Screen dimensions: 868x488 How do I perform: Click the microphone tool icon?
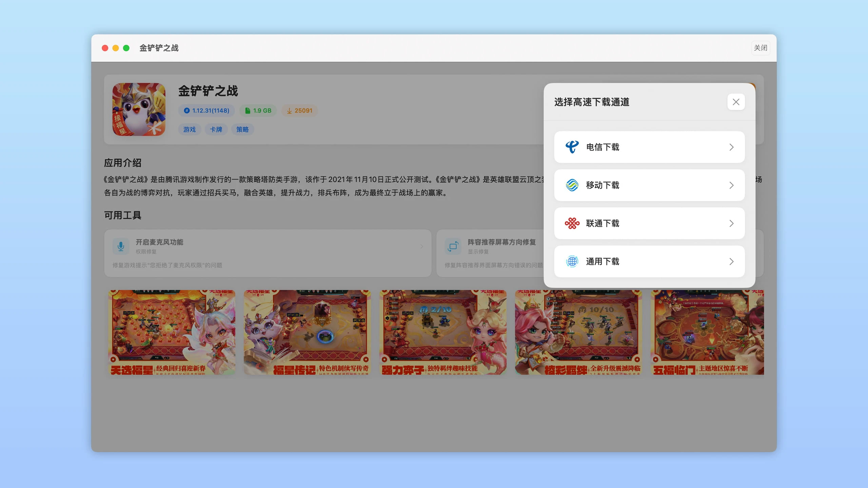121,246
